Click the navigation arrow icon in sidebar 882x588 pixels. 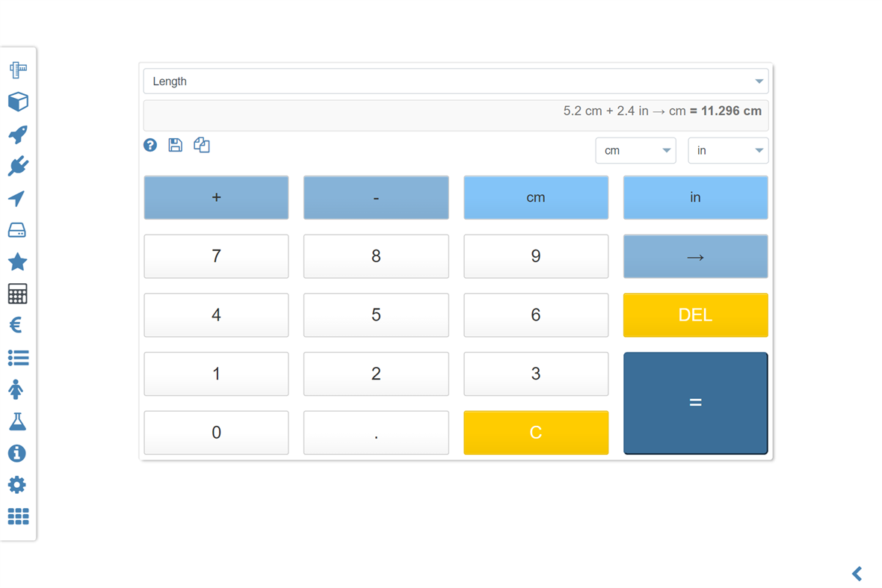[17, 199]
